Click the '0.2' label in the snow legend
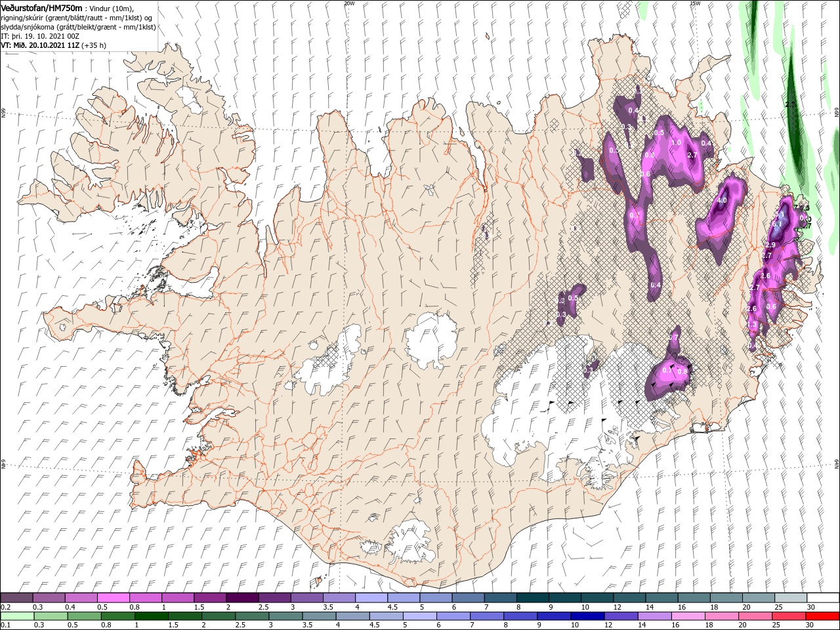This screenshot has width=840, height=630. (x=5, y=607)
